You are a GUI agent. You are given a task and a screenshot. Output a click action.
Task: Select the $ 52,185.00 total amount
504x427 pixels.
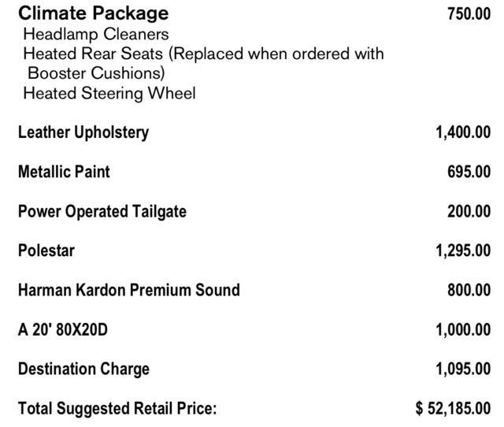453,408
